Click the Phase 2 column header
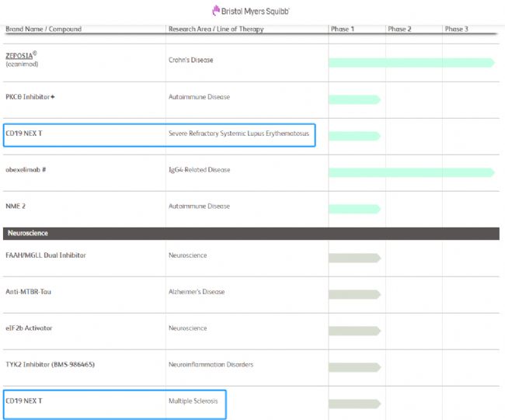This screenshot has width=505, height=420. point(399,29)
